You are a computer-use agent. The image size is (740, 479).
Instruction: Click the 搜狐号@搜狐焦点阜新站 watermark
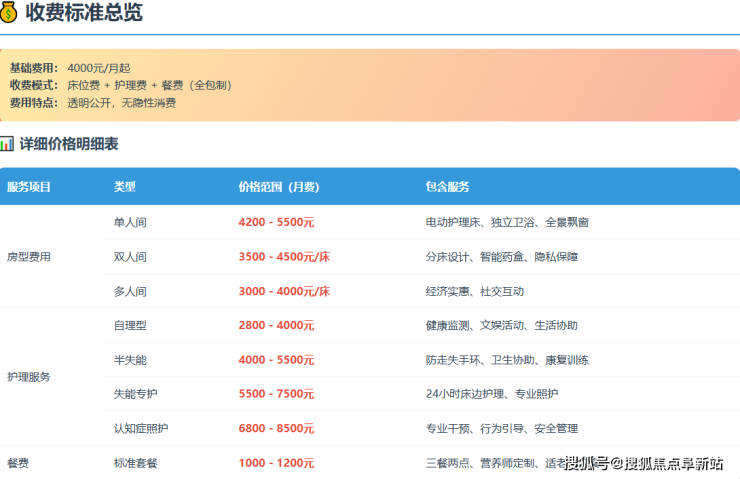[644, 463]
